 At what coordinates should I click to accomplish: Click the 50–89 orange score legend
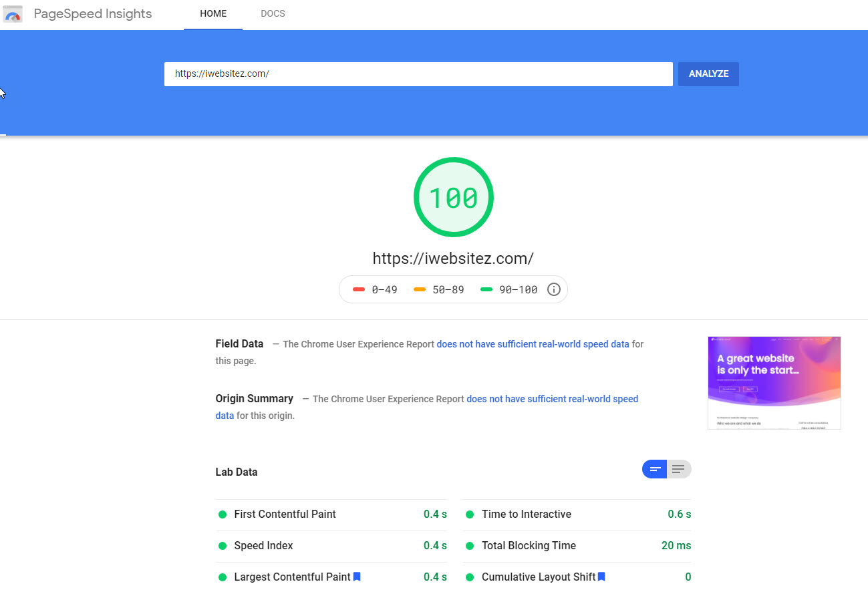coord(438,289)
